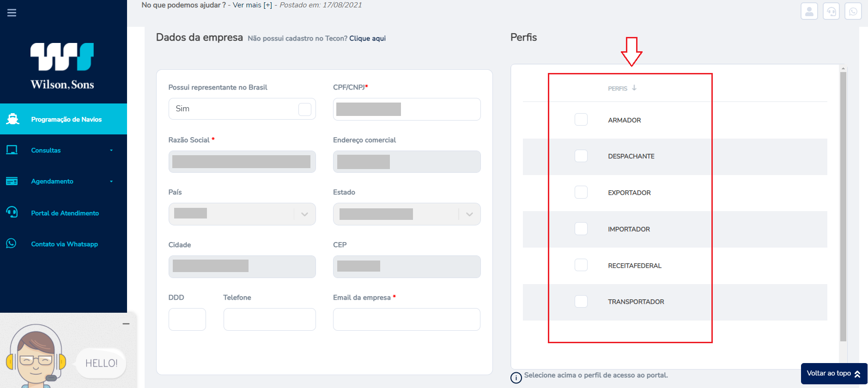Click the ARMADOR row label
The height and width of the screenshot is (388, 868).
(625, 120)
